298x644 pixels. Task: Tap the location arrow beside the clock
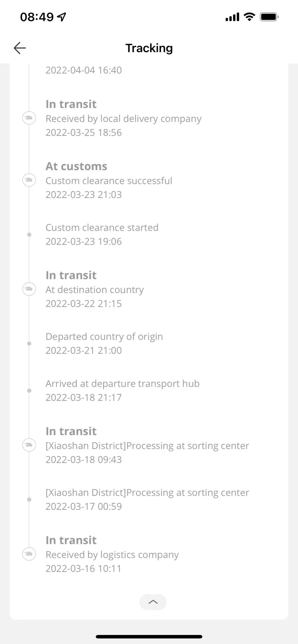tap(62, 17)
